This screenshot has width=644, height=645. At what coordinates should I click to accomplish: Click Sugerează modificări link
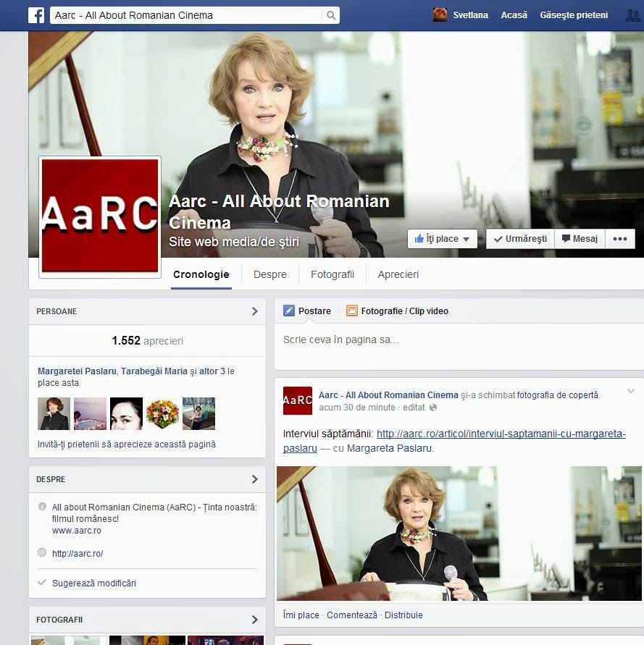[x=94, y=583]
